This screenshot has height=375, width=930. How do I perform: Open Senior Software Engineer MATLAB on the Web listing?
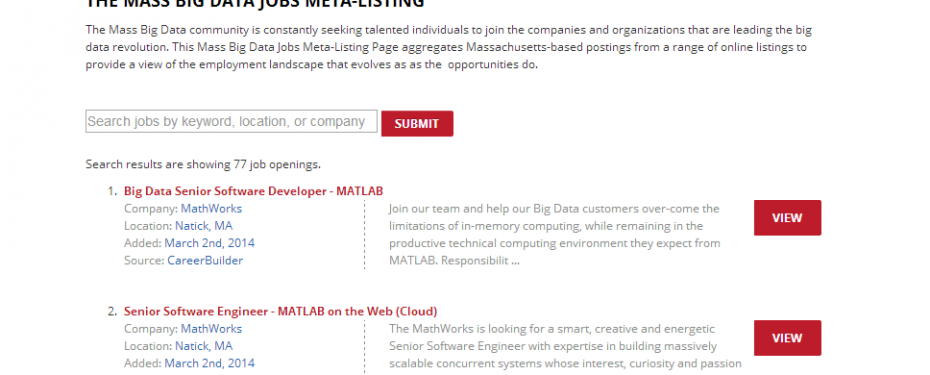pos(281,311)
